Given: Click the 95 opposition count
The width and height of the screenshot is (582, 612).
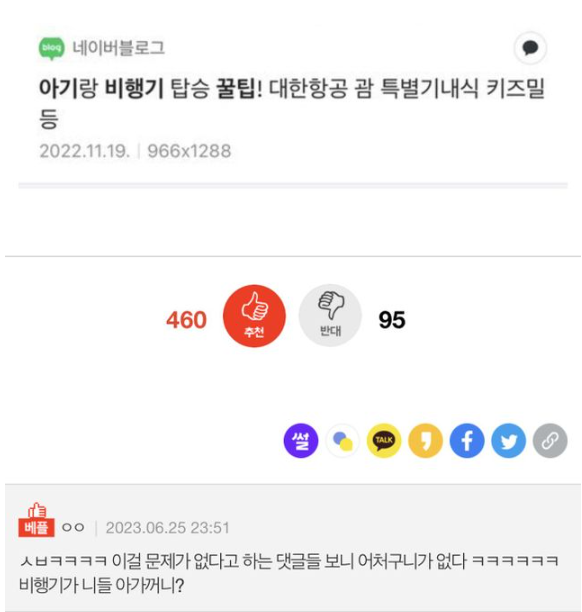Looking at the screenshot, I should click(392, 320).
